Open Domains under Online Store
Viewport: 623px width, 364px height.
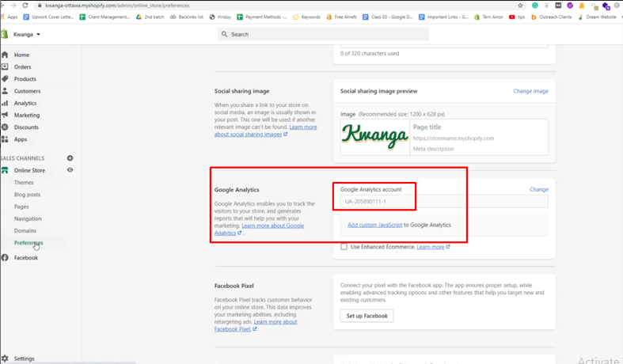[25, 231]
